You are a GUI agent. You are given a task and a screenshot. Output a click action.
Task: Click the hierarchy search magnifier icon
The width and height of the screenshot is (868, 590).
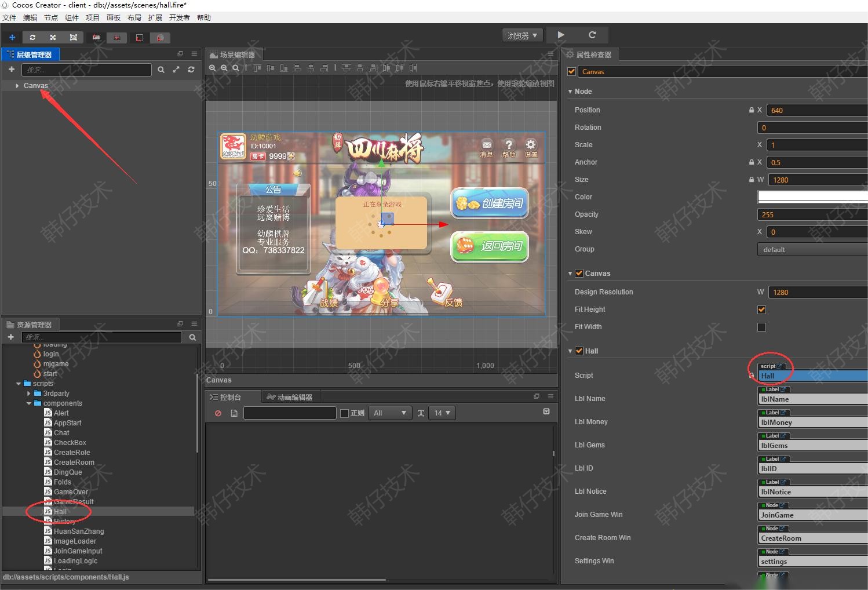click(x=161, y=70)
